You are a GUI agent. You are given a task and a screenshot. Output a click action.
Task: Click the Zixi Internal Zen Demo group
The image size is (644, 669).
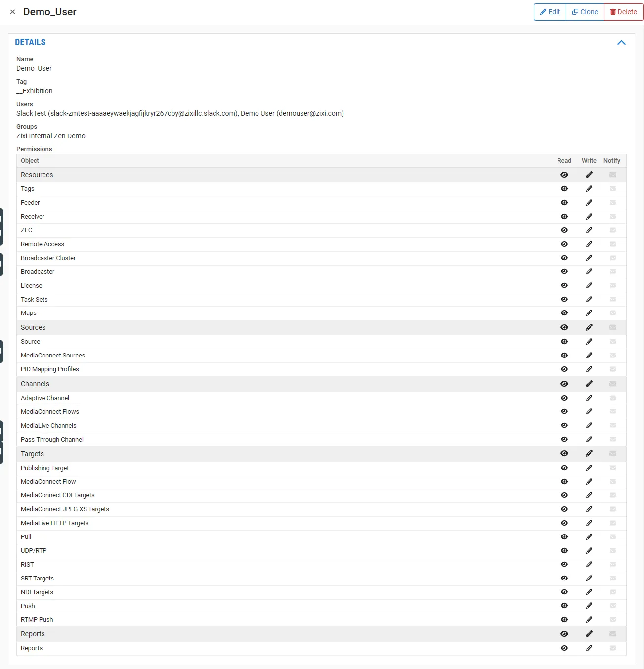pyautogui.click(x=51, y=136)
